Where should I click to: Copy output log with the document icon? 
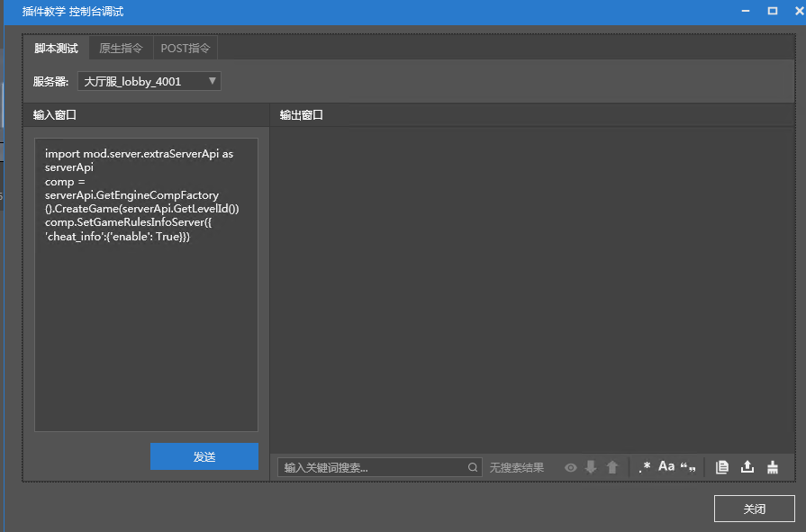click(721, 467)
